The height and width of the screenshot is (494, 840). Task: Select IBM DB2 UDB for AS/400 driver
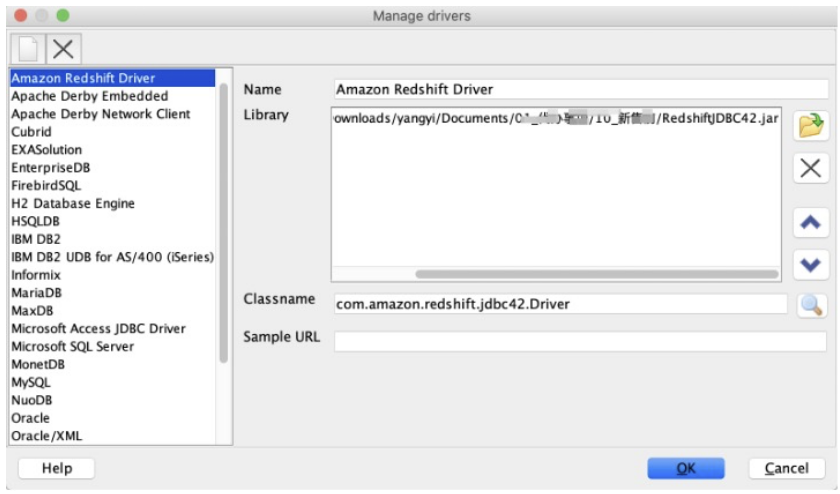(112, 257)
